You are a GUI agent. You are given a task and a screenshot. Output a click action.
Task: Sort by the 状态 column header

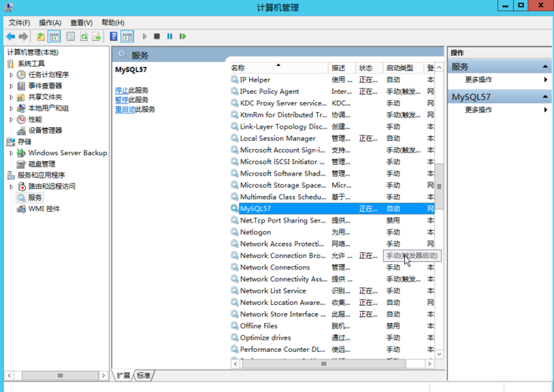[x=369, y=68]
